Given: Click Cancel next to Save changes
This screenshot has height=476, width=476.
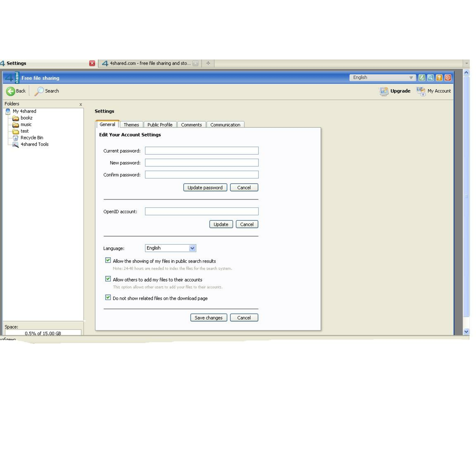Looking at the screenshot, I should [244, 318].
